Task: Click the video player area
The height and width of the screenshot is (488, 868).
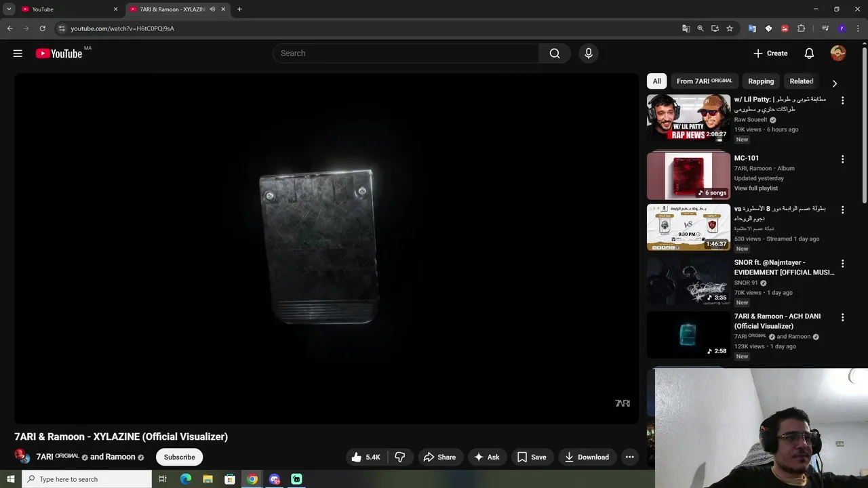Action: point(326,248)
